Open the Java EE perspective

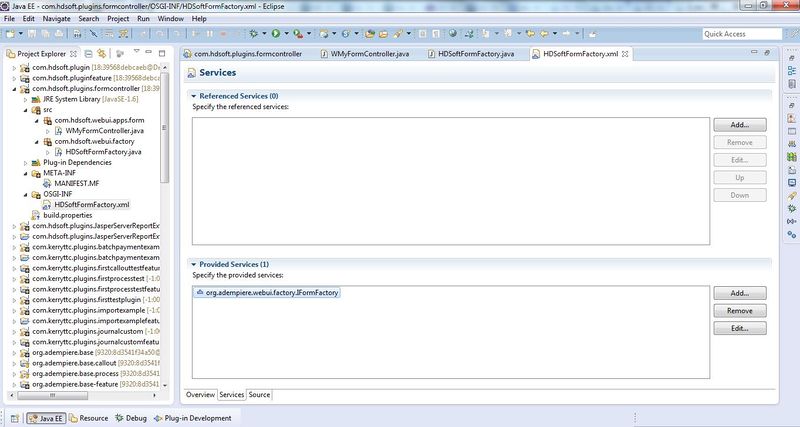[46, 418]
